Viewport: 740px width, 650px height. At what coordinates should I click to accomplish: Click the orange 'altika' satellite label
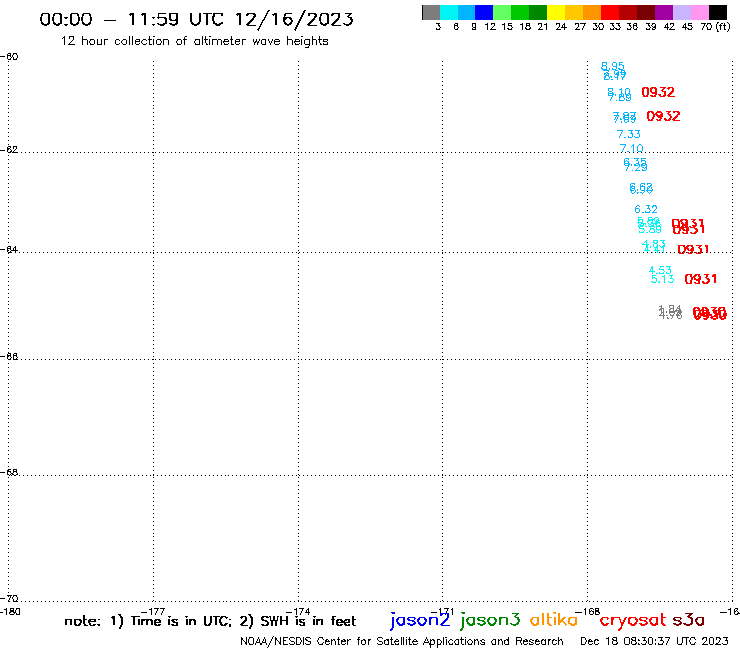554,619
